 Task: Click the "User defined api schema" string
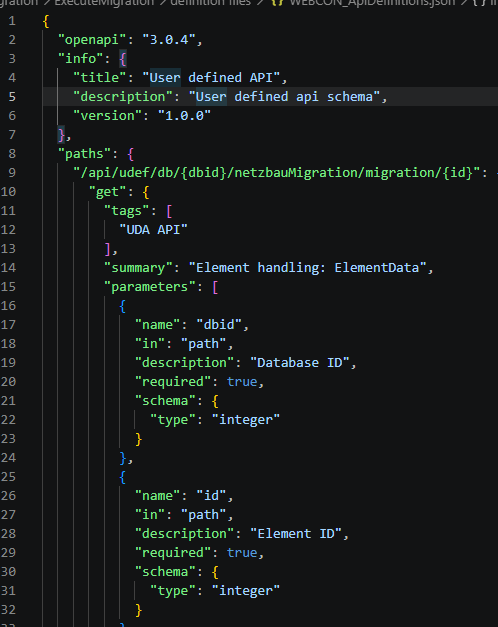pos(284,97)
